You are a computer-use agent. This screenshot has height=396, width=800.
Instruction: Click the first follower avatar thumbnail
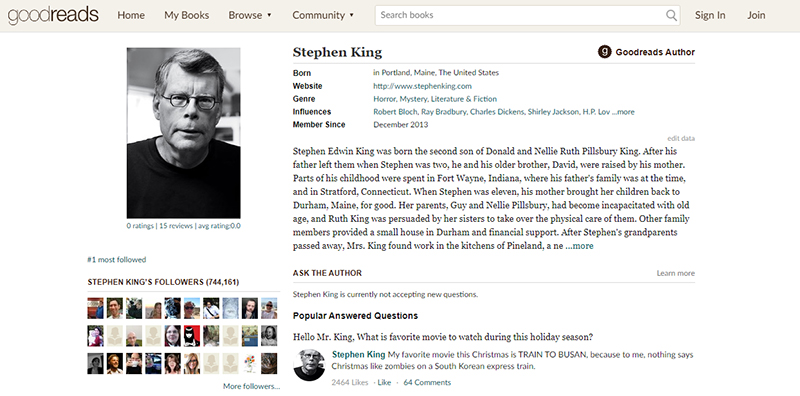pos(95,308)
